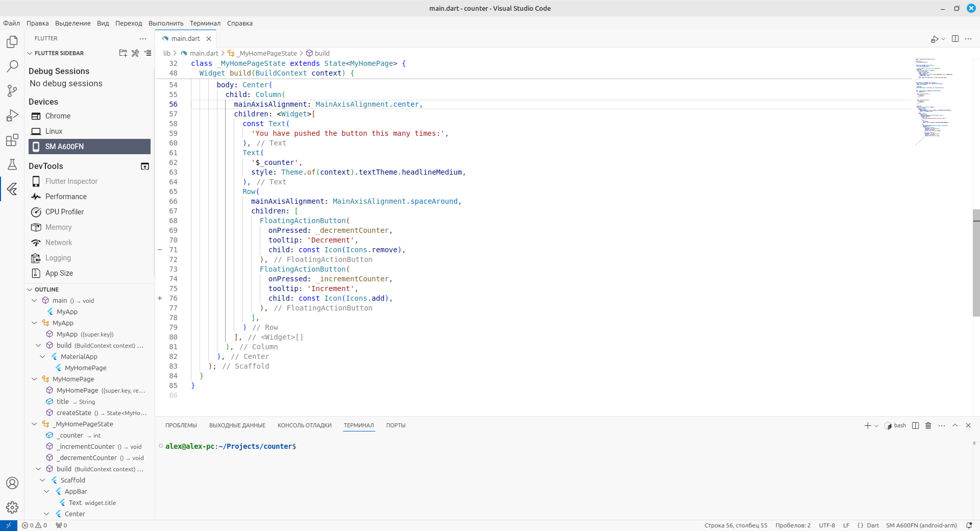The height and width of the screenshot is (531, 980).
Task: Click line and column indicator in status bar
Action: [x=736, y=525]
